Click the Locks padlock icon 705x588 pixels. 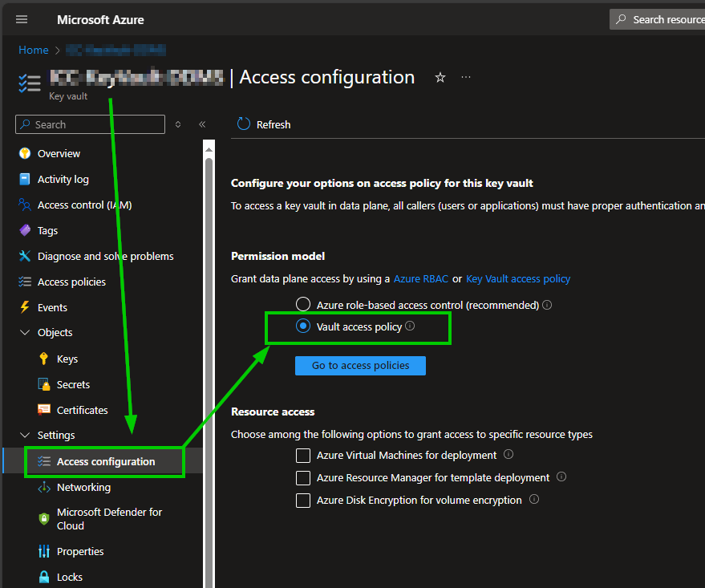[44, 577]
